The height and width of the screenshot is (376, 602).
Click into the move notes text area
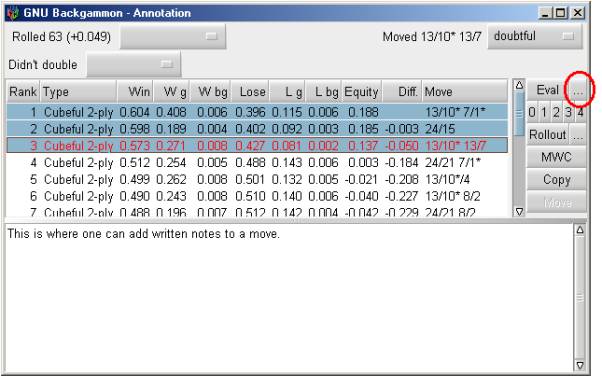pos(289,298)
